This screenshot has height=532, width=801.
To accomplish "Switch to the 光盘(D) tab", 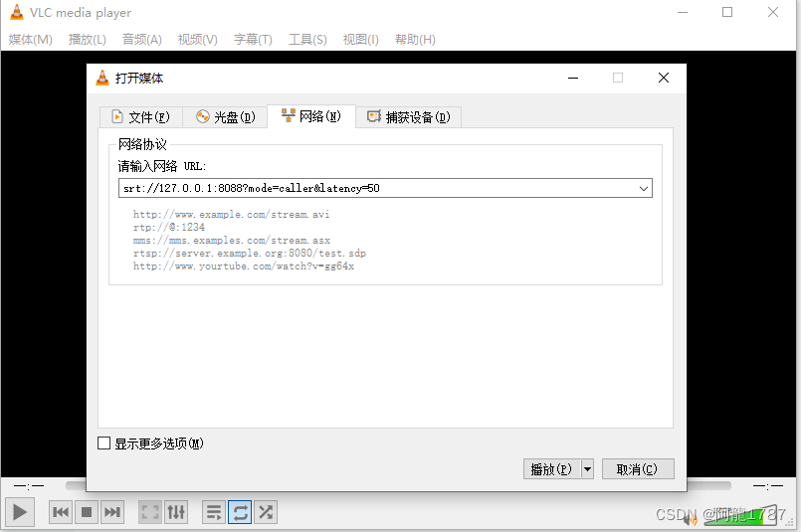I will tap(225, 117).
